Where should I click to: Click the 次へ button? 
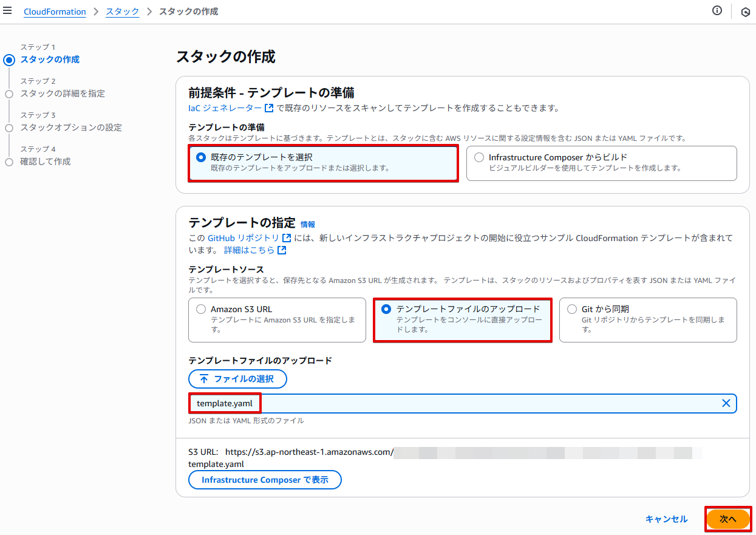(x=728, y=519)
